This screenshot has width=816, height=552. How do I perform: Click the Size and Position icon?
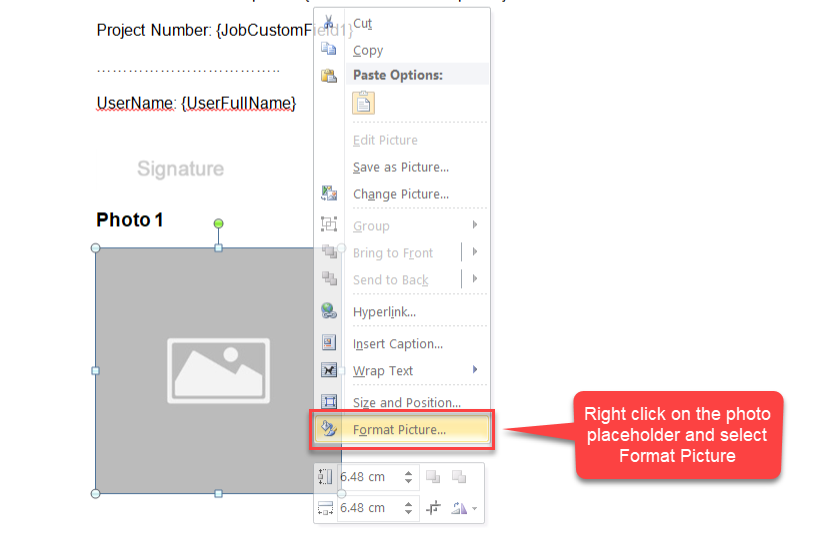tap(328, 402)
